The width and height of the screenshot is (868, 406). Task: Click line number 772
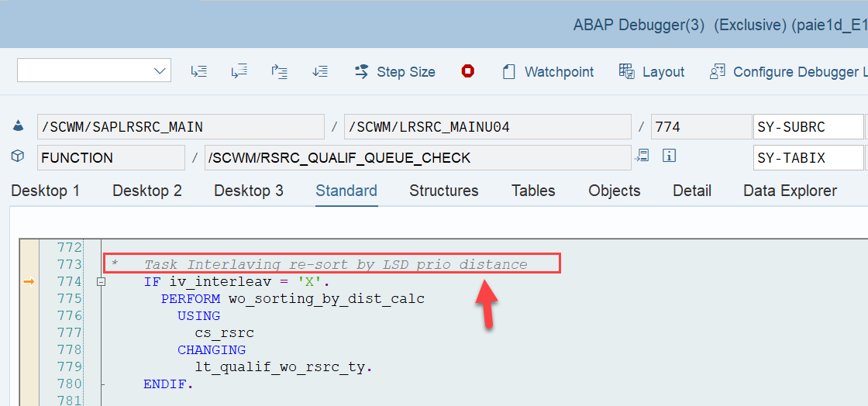[x=69, y=247]
